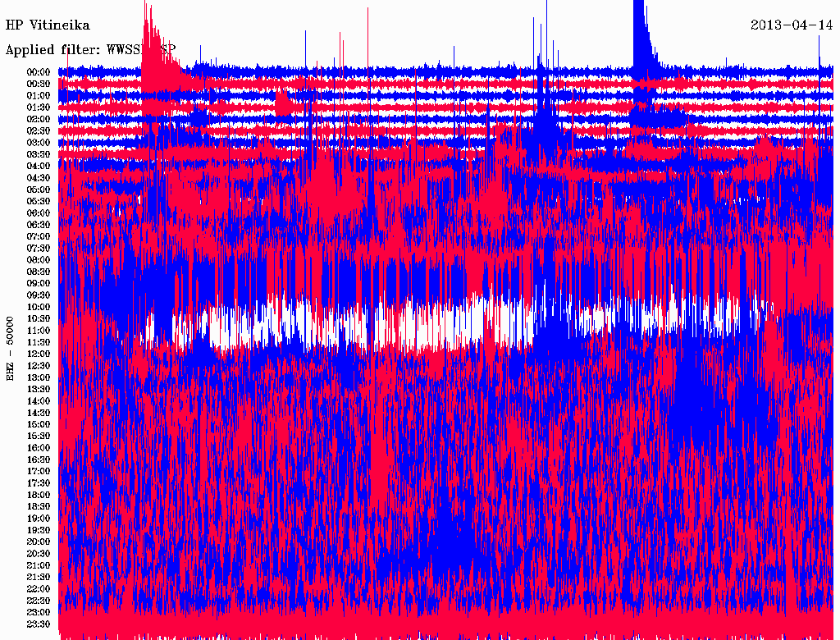Click the 03:00 time label
This screenshot has width=840, height=640.
(x=39, y=143)
